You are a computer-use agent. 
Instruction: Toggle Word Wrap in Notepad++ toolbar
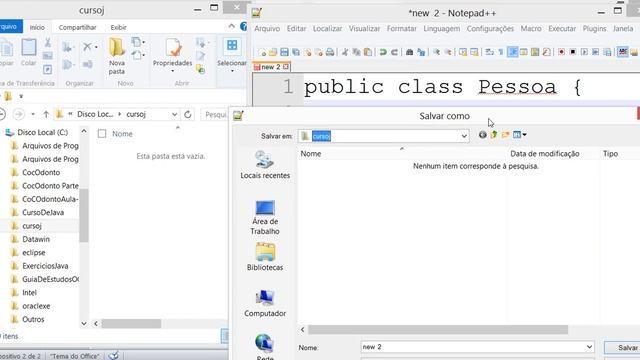[x=490, y=52]
